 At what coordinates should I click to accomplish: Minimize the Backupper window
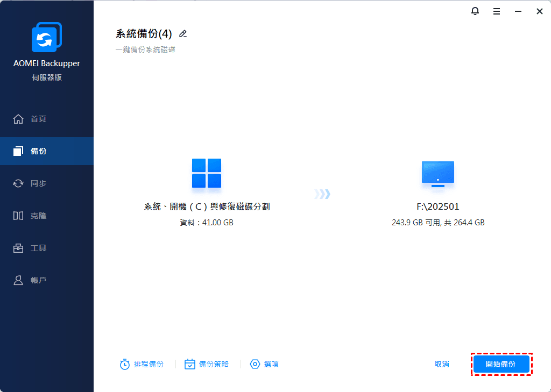pyautogui.click(x=518, y=12)
